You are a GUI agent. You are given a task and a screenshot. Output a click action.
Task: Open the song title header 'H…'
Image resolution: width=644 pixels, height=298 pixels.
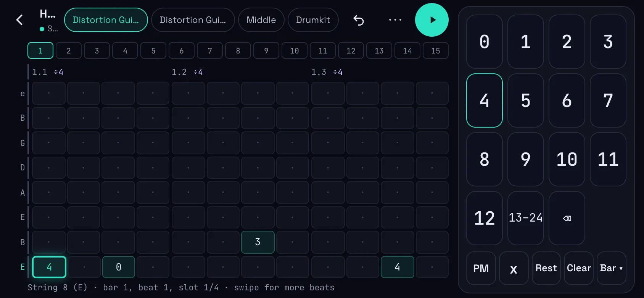tap(48, 15)
